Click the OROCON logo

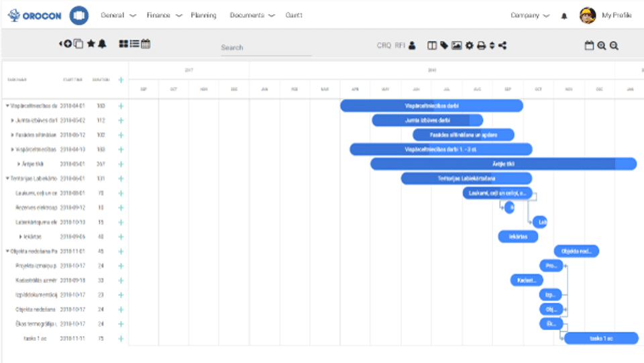point(34,15)
